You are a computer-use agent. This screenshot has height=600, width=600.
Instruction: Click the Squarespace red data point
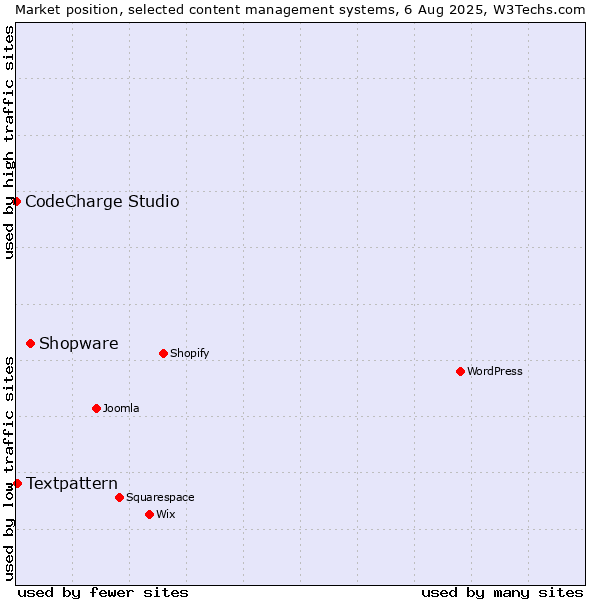119,497
